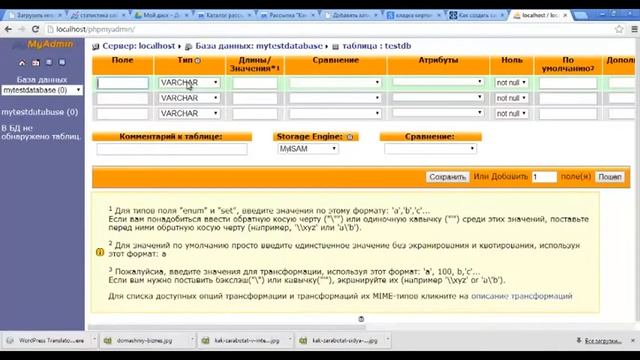Open help icon next to Storage Engine
Image resolution: width=640 pixels, height=360 pixels.
350,137
